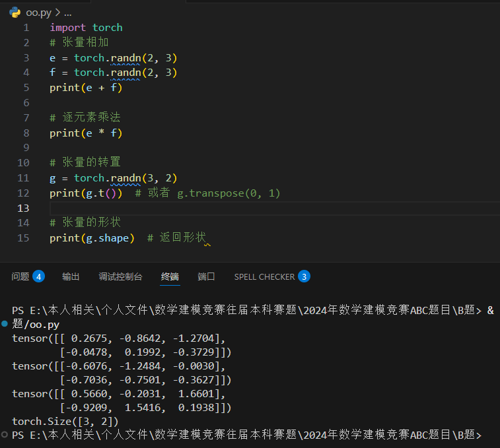Click line number 1 in gutter
The height and width of the screenshot is (448, 500).
pyautogui.click(x=26, y=28)
